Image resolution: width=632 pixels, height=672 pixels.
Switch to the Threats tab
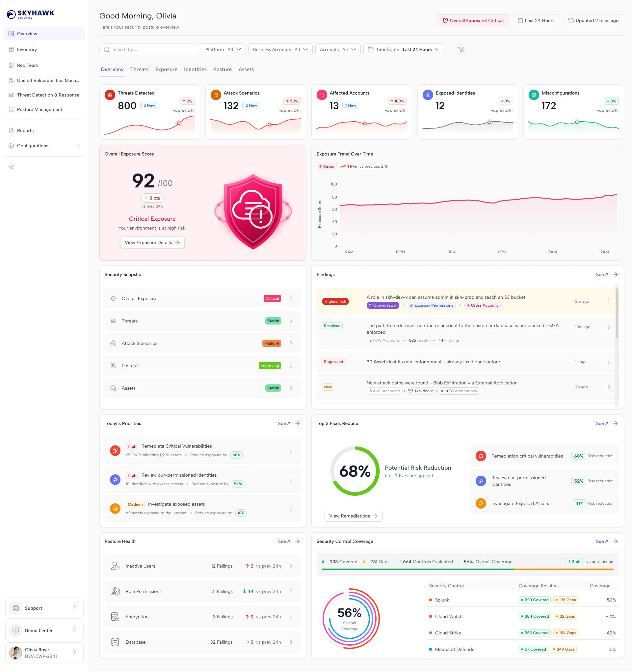pyautogui.click(x=140, y=69)
